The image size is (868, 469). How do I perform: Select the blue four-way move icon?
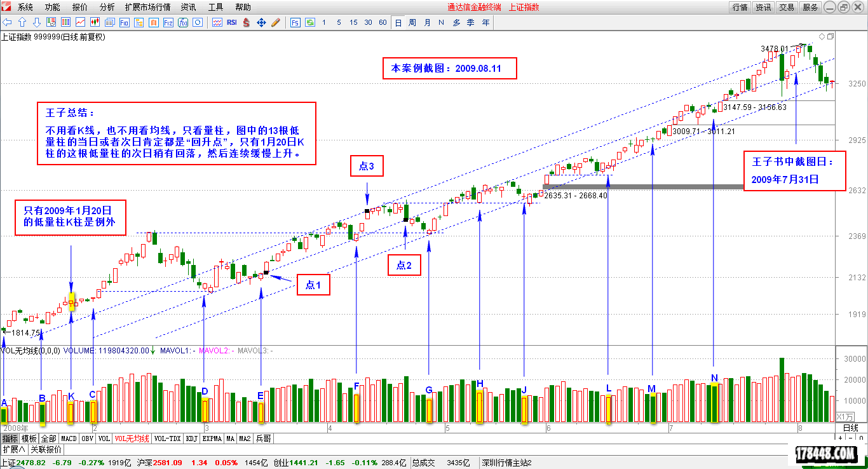point(261,22)
